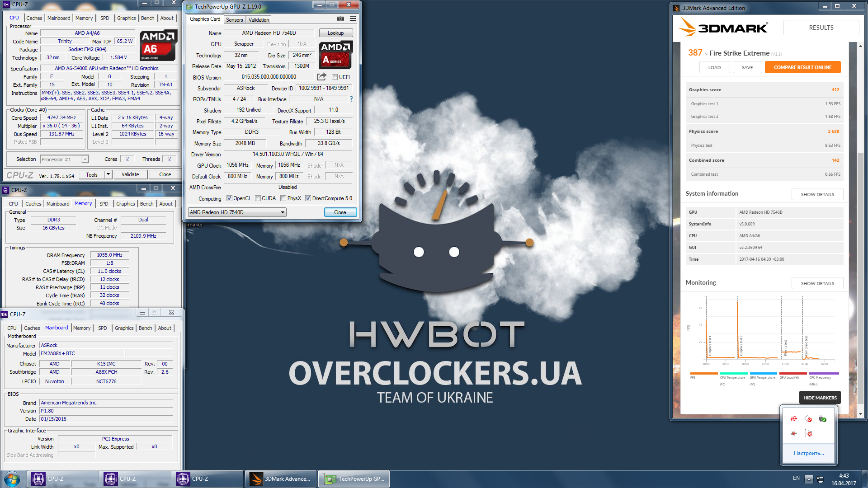The width and height of the screenshot is (868, 488).
Task: Click the orange FPS legend swatch
Action: 703,373
